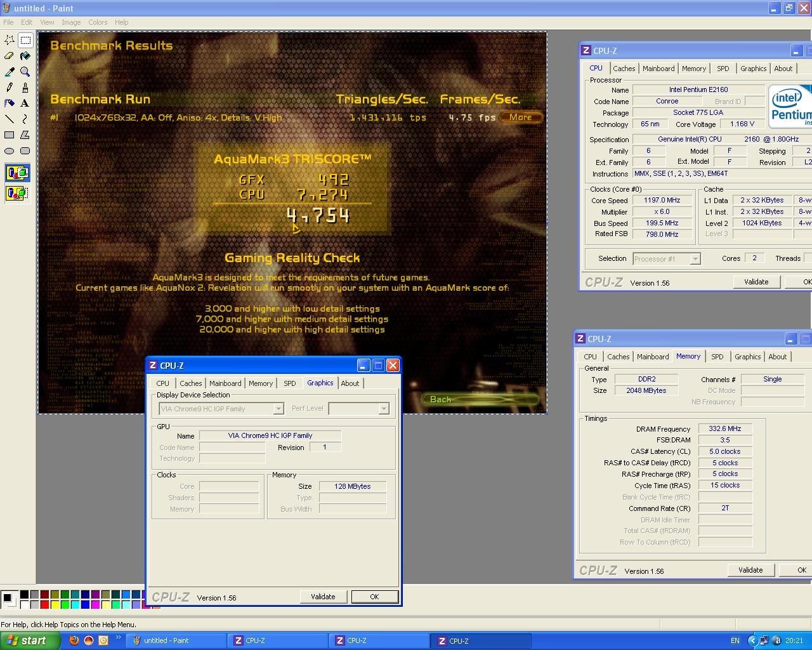Open CPU tab in CPU-Z timings window

[591, 357]
